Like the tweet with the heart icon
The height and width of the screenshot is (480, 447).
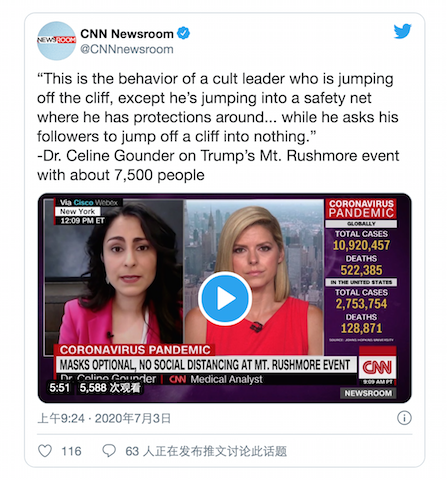pos(45,451)
